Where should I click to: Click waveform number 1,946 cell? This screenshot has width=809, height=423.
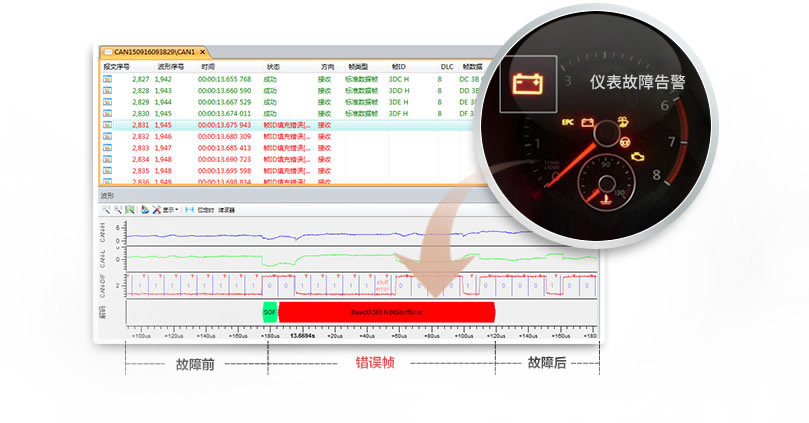pyautogui.click(x=163, y=136)
